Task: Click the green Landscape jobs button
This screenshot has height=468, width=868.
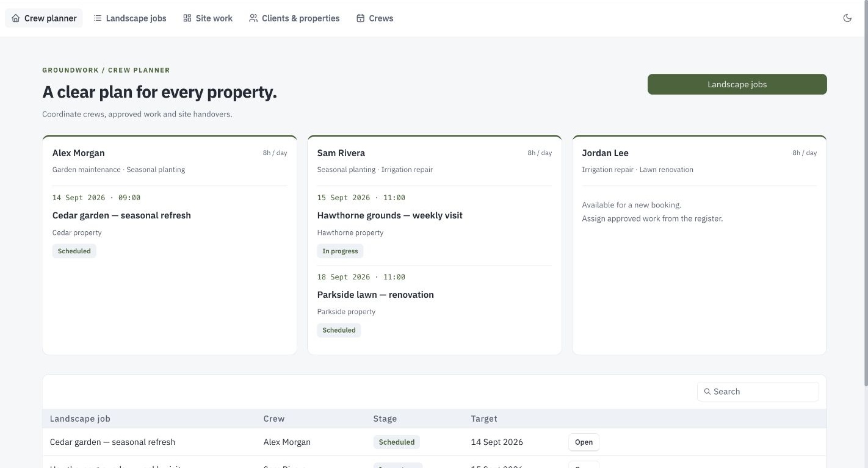Action: pos(737,84)
